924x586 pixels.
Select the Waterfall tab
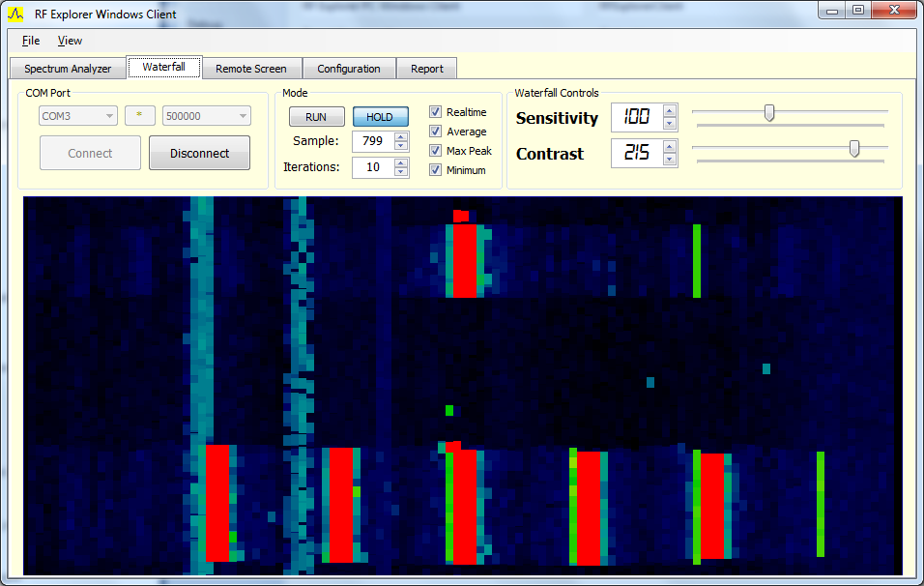click(x=163, y=68)
